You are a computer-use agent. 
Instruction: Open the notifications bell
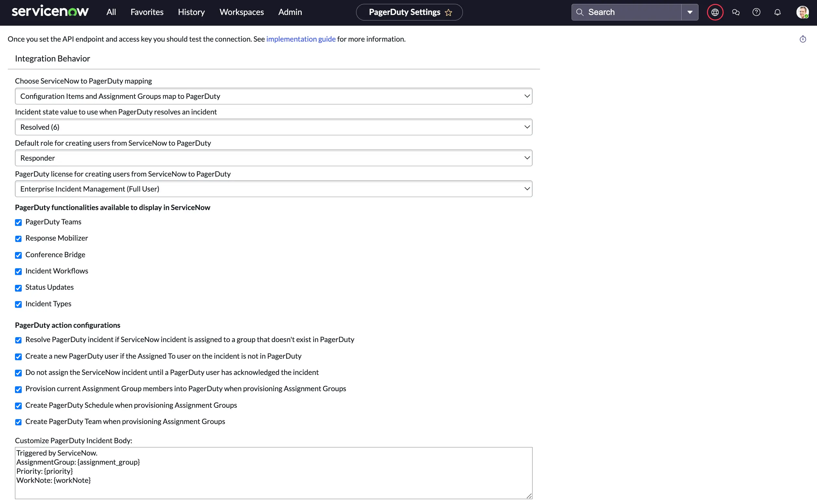[777, 12]
